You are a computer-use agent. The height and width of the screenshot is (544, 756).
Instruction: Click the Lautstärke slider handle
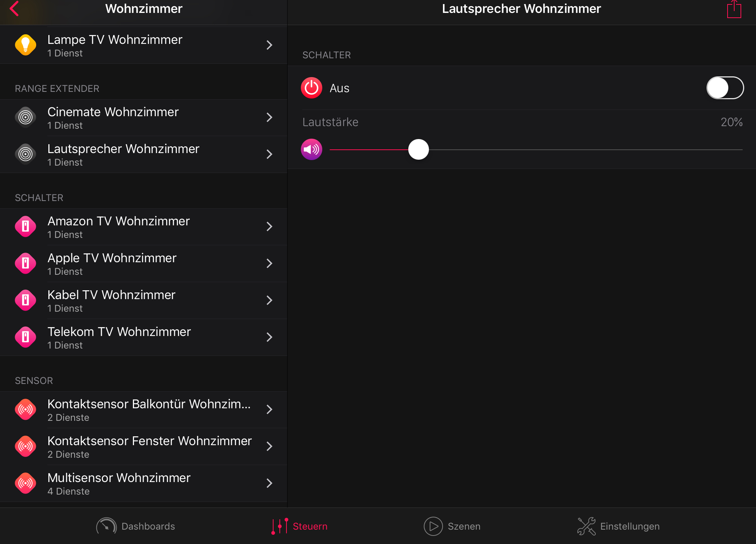point(418,149)
